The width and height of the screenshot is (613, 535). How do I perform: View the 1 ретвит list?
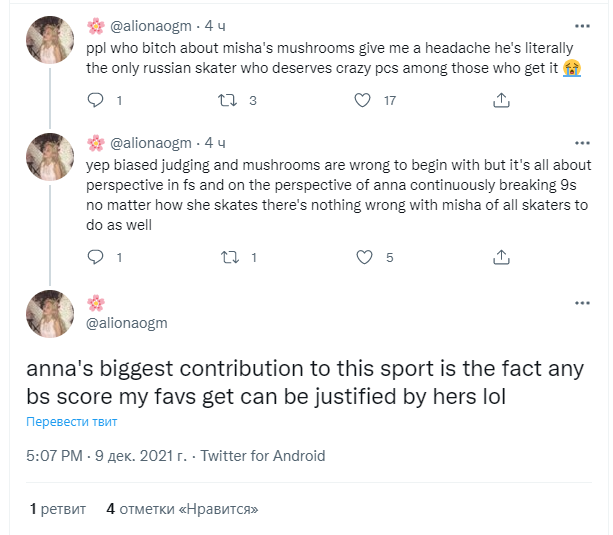tap(58, 509)
